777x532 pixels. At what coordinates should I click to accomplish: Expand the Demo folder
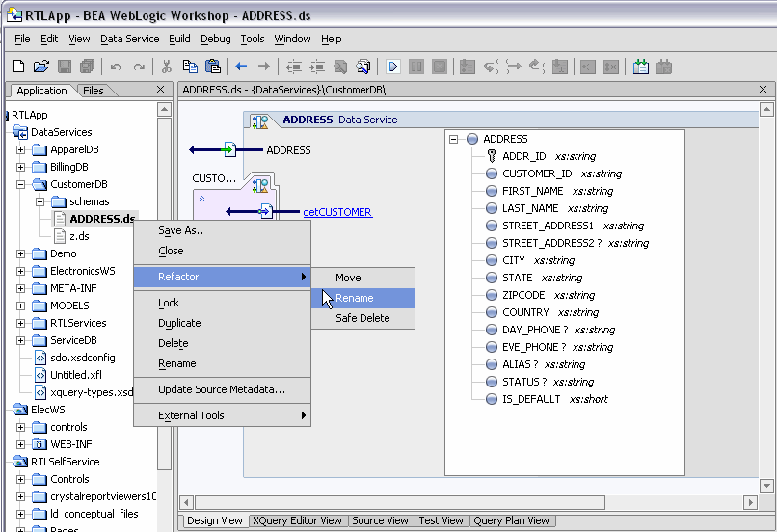coord(20,253)
